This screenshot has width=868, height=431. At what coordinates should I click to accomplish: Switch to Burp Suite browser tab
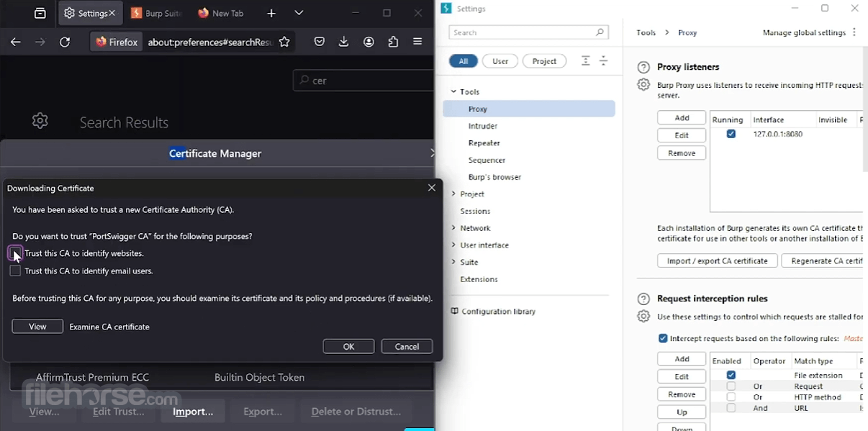pyautogui.click(x=155, y=13)
